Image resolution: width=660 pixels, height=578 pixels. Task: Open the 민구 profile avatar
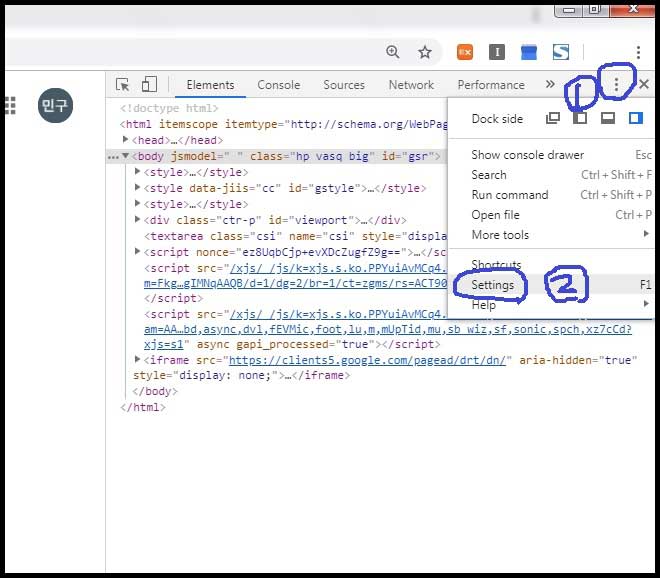[x=55, y=105]
